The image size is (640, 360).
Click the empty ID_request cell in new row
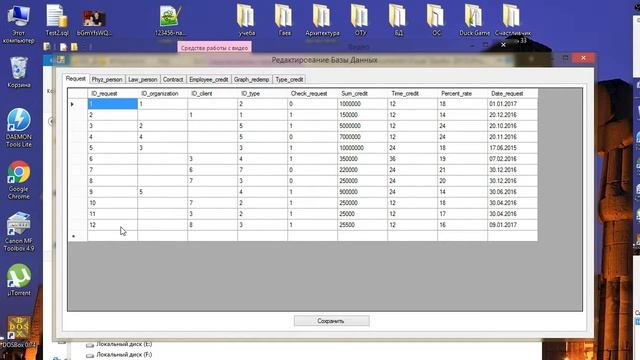click(112, 236)
